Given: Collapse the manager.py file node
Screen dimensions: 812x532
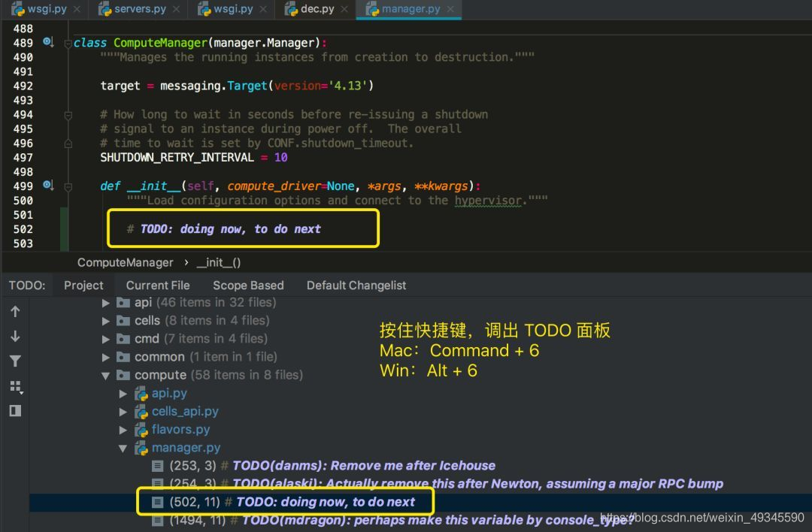Looking at the screenshot, I should tap(123, 448).
